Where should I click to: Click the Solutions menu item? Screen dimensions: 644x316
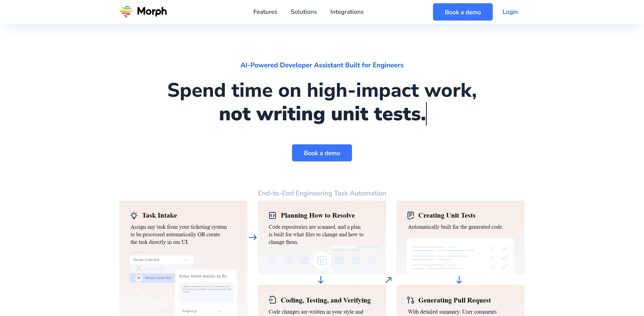tap(304, 12)
